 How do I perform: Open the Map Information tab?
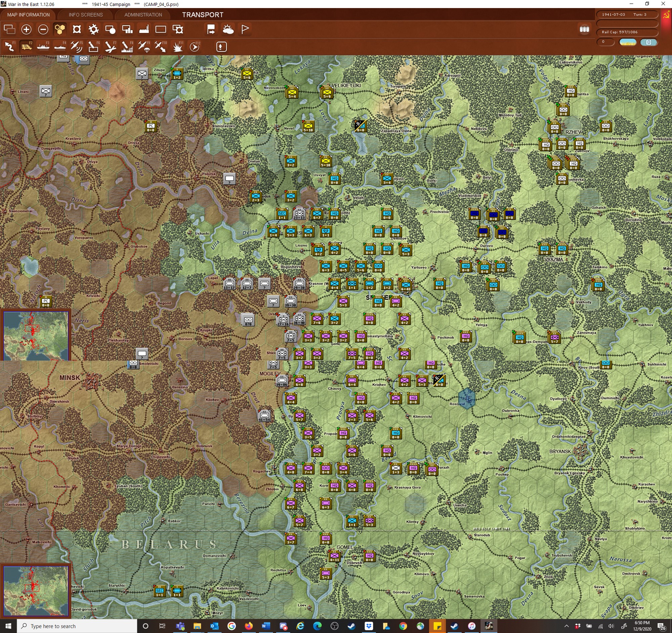(x=29, y=15)
